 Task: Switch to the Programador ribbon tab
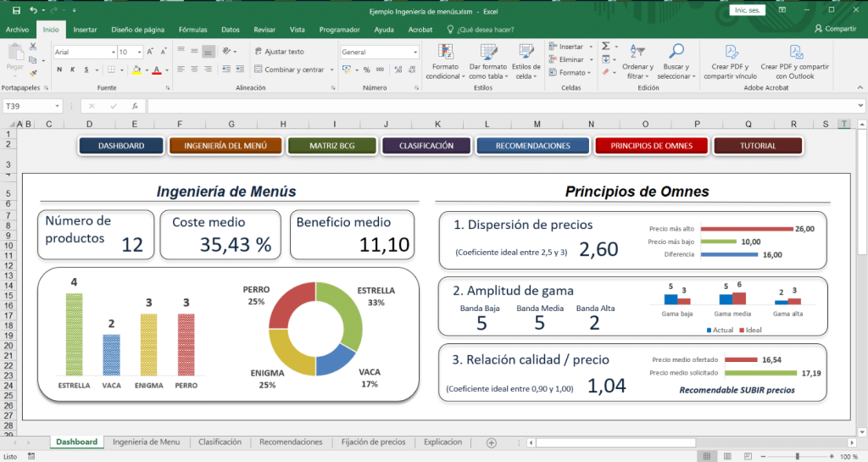tap(339, 30)
